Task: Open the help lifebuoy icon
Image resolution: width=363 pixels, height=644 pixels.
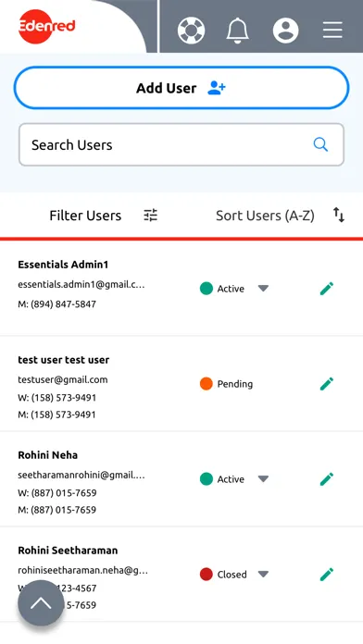Action: (x=191, y=30)
